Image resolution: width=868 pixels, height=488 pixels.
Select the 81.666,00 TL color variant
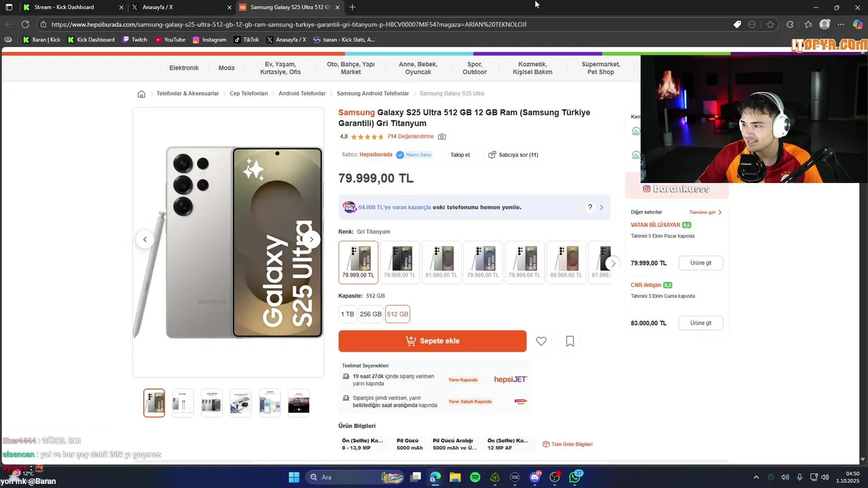(x=441, y=262)
